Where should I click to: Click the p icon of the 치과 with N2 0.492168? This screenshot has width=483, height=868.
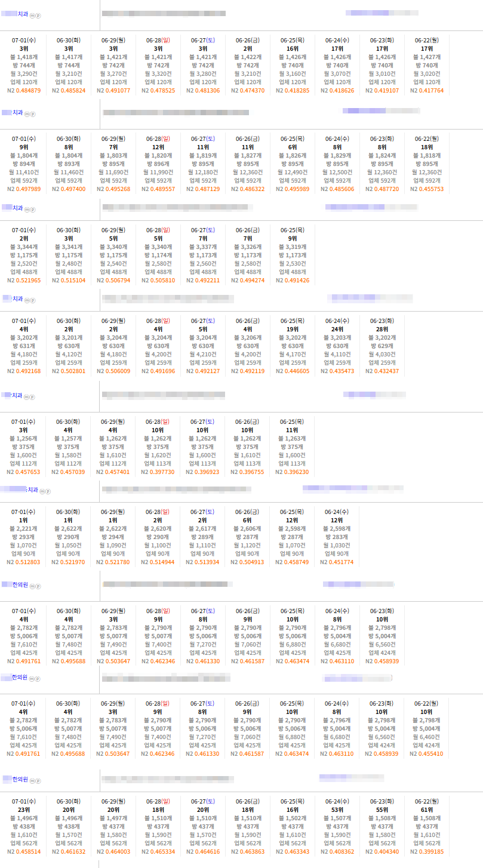tap(33, 300)
